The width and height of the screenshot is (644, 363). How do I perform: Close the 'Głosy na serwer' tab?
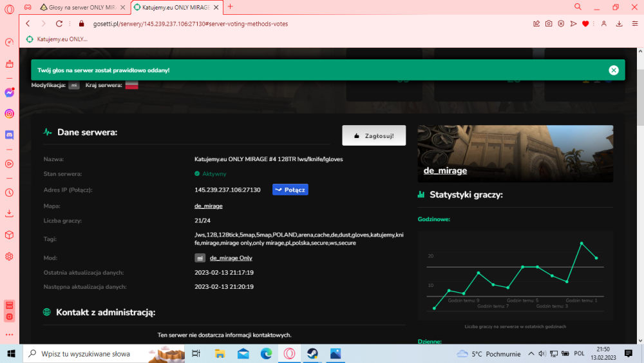122,7
